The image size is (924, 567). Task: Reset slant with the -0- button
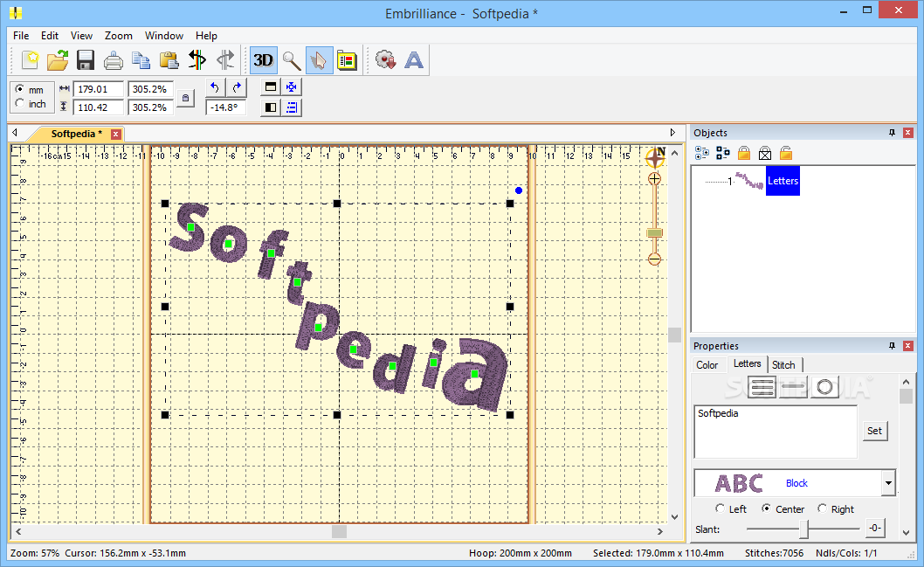(x=875, y=528)
